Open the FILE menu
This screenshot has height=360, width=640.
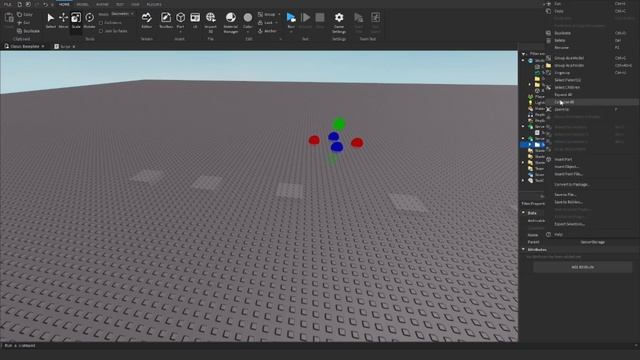7,4
